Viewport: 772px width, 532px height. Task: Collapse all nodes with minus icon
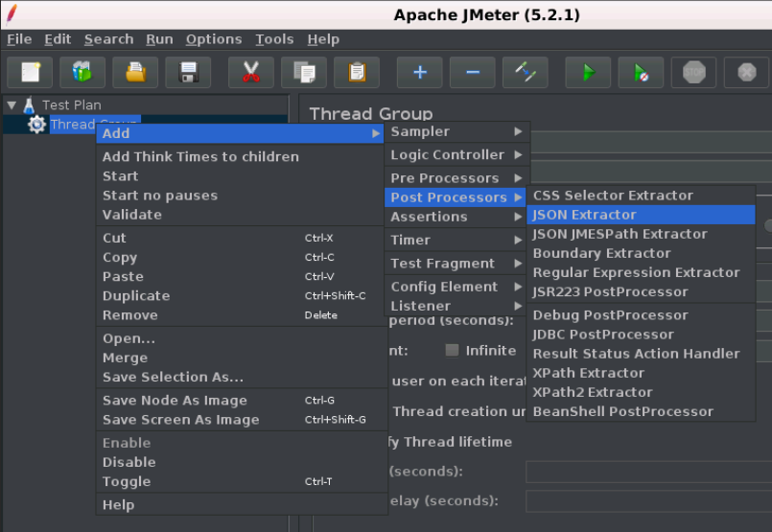click(473, 72)
